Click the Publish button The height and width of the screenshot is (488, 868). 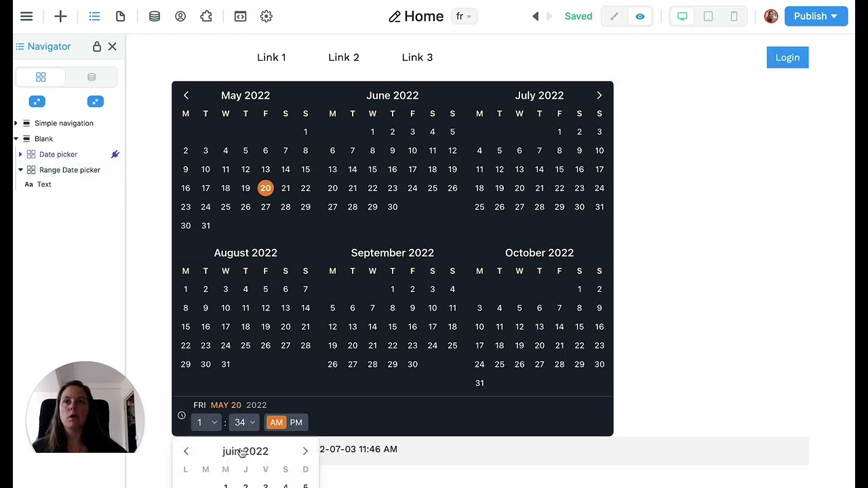(x=816, y=16)
